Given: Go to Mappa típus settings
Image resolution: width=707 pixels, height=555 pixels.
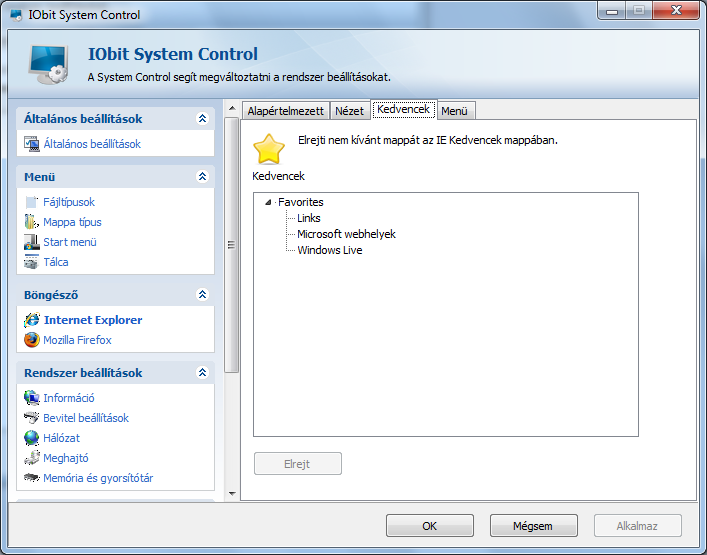Looking at the screenshot, I should (72, 222).
